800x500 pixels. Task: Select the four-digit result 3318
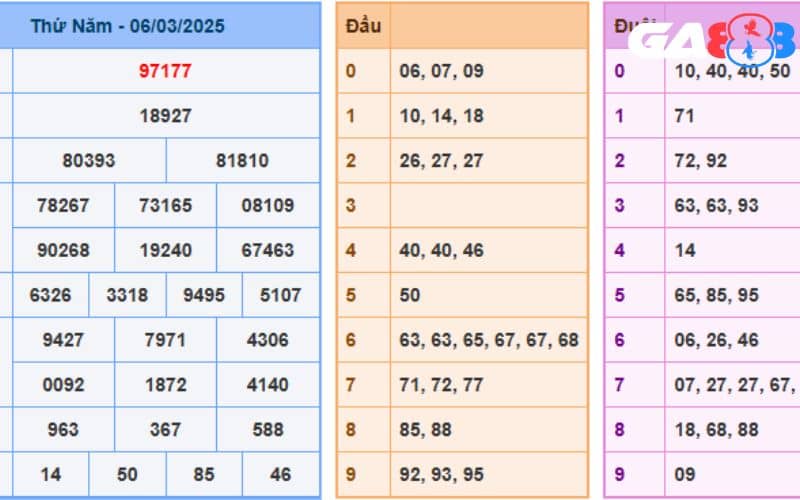point(127,295)
